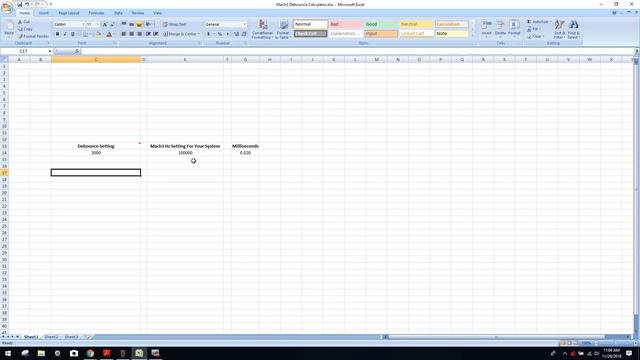Set Middle Align vertical alignment
Screen dimensions: 640x360
tap(131, 24)
